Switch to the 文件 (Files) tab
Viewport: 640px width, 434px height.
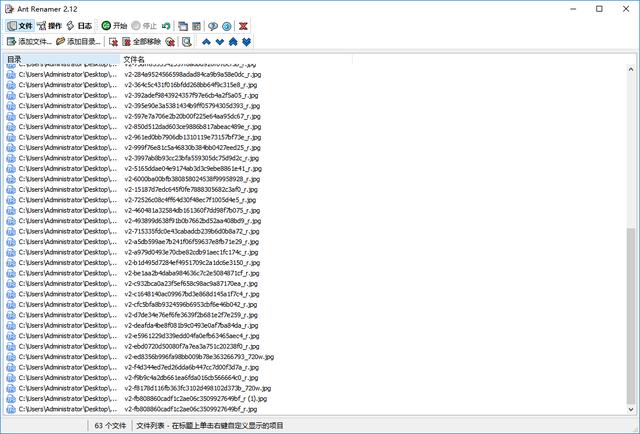point(20,26)
